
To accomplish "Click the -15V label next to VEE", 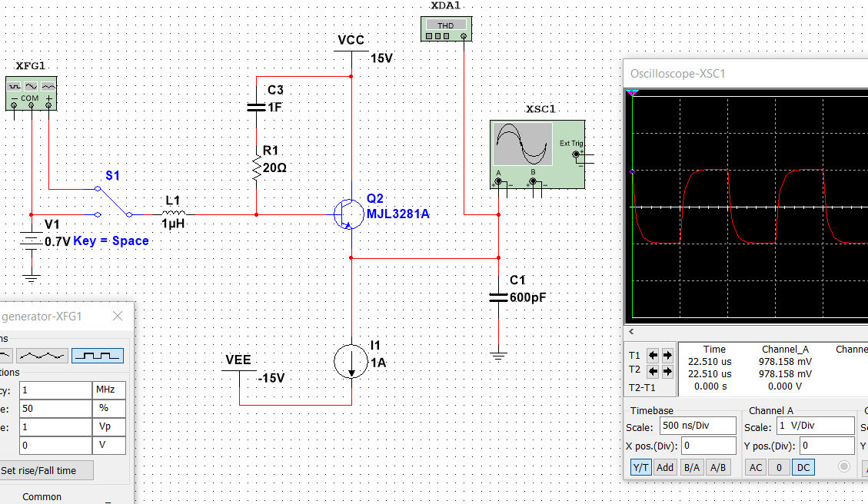I will (x=271, y=379).
